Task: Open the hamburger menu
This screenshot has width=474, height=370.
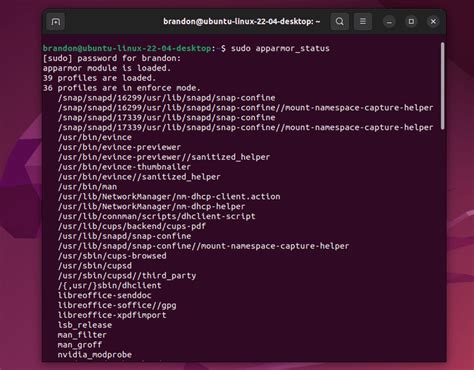Action: click(363, 22)
